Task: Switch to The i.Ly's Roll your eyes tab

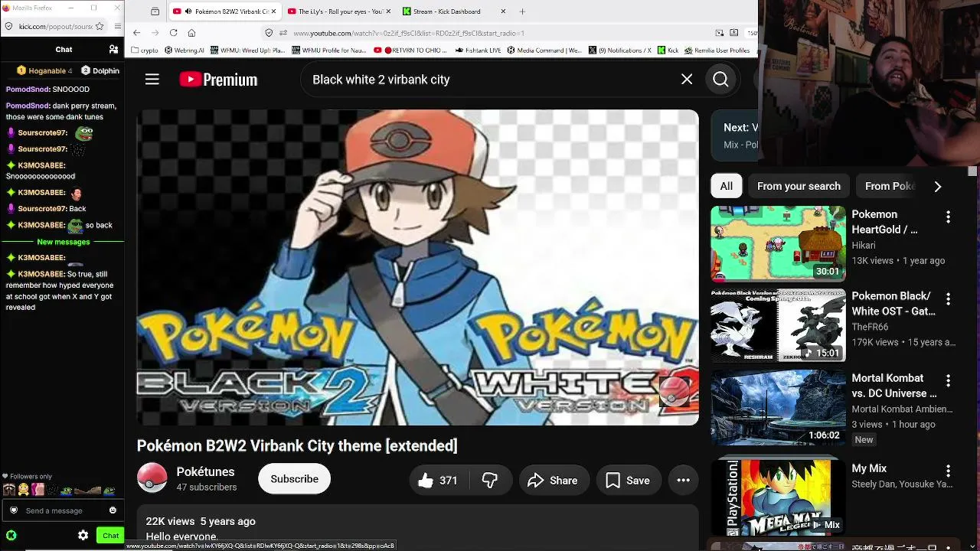Action: point(338,11)
